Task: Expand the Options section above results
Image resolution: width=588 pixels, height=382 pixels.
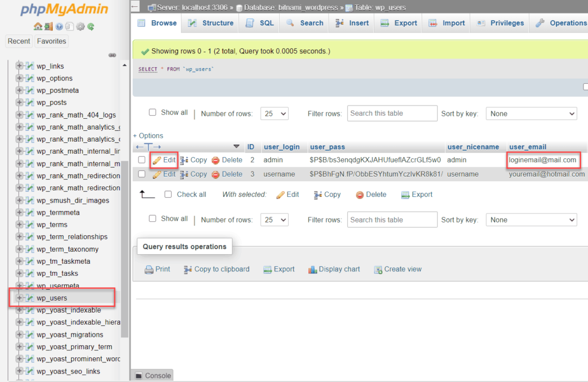Action: tap(148, 135)
